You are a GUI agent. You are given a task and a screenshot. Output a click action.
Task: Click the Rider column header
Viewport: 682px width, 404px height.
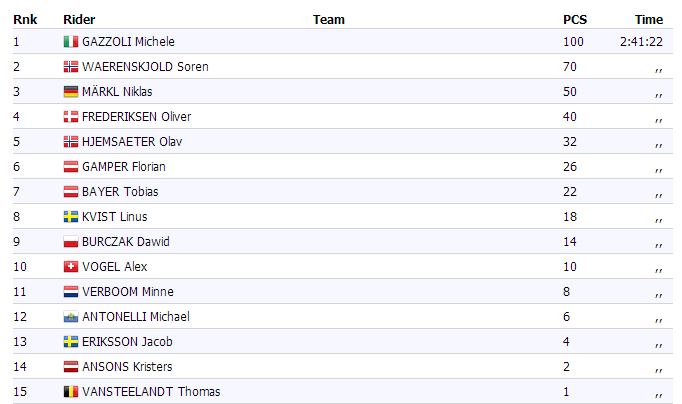point(79,19)
